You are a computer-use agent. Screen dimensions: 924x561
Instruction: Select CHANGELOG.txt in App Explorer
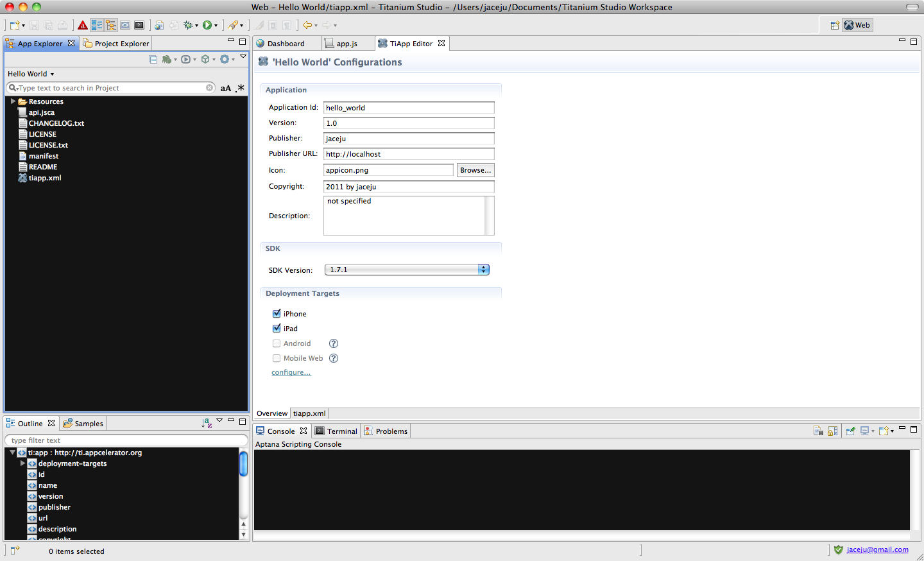tap(51, 123)
